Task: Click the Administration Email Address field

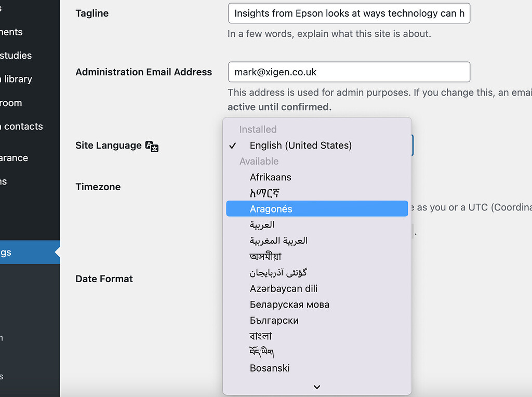Action: [x=349, y=72]
